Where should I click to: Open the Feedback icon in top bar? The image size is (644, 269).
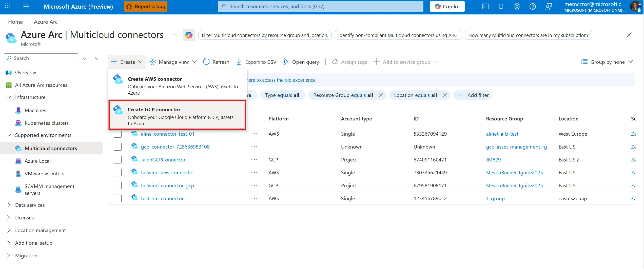[x=549, y=7]
